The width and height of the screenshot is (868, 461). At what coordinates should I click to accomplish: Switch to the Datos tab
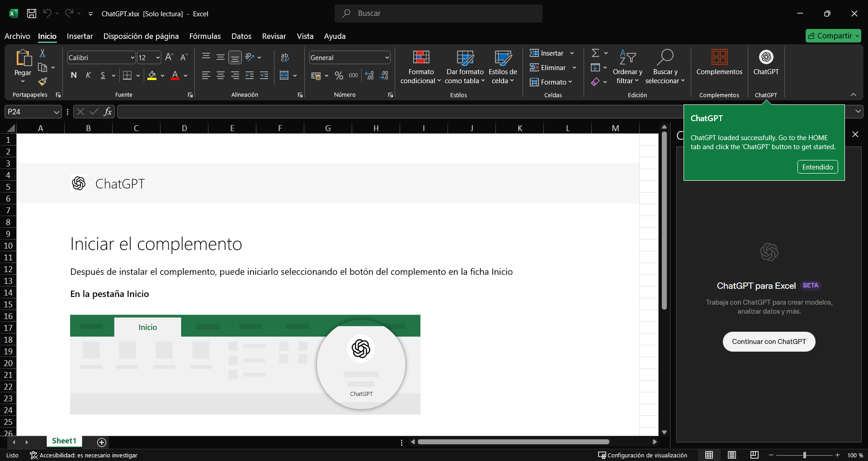(241, 36)
